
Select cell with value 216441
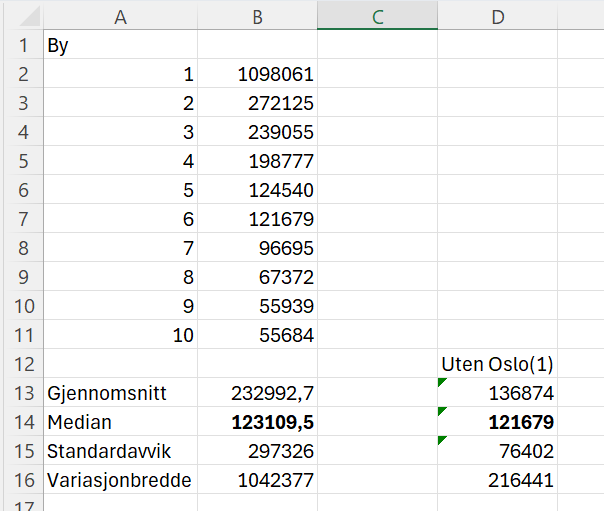pos(497,480)
